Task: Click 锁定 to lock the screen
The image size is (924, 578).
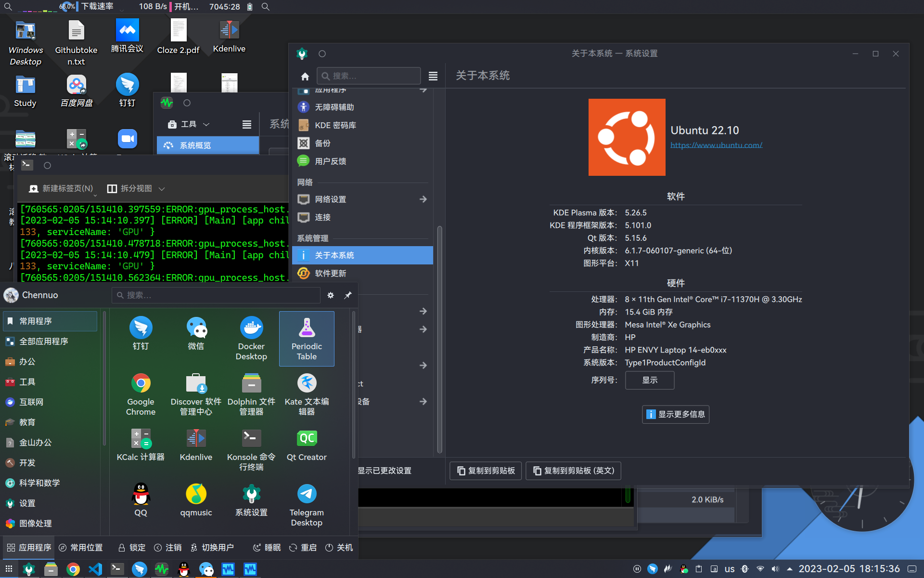Action: pos(132,548)
